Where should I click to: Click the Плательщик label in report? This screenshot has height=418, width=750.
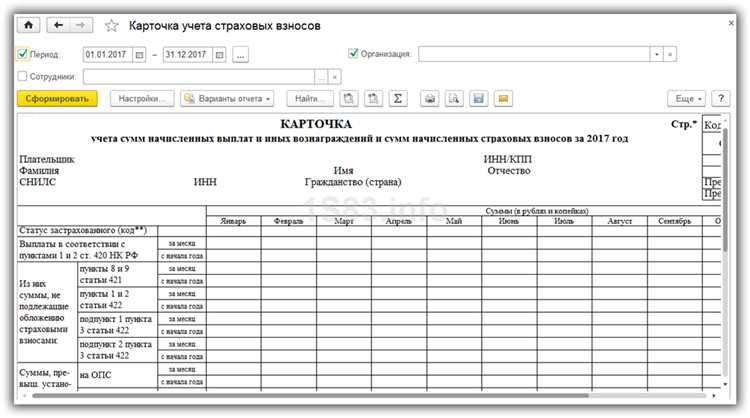pyautogui.click(x=47, y=159)
